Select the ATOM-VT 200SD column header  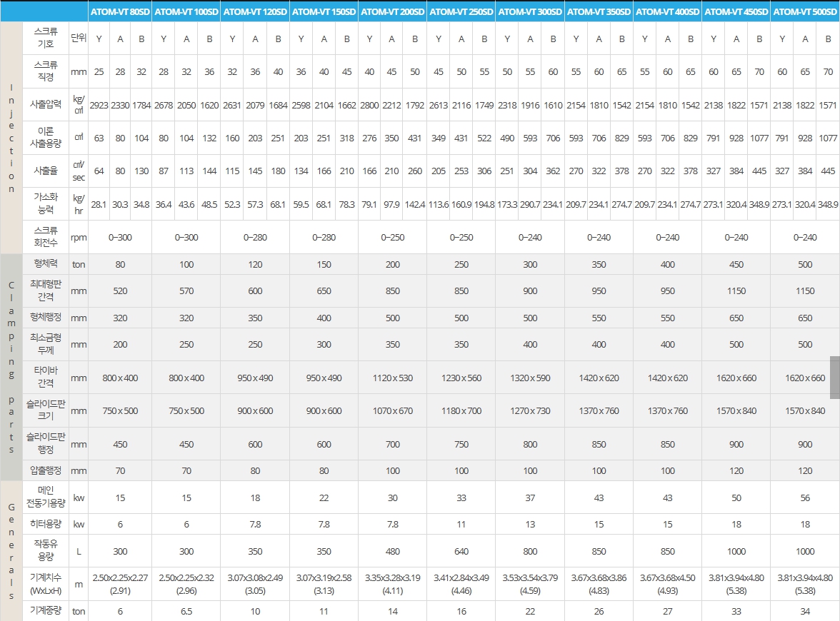pos(393,11)
